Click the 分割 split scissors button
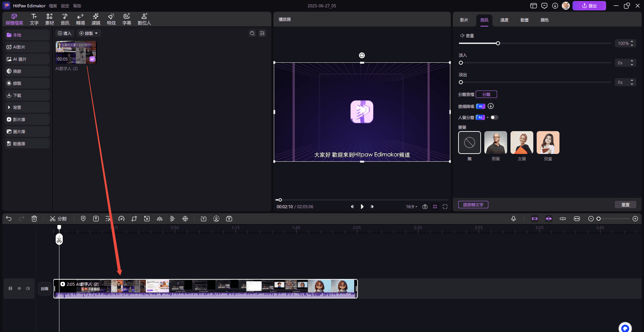Screen dimensions: 644x332 click(x=58, y=219)
